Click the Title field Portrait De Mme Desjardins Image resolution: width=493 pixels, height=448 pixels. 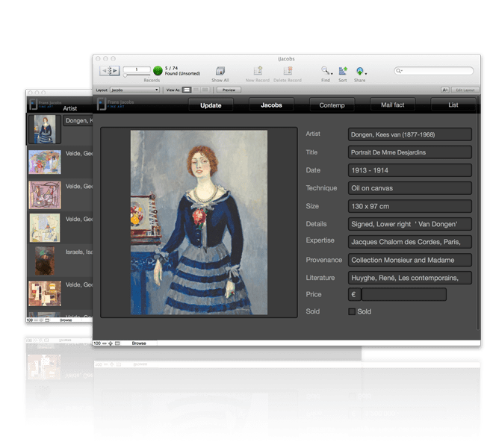click(x=409, y=152)
